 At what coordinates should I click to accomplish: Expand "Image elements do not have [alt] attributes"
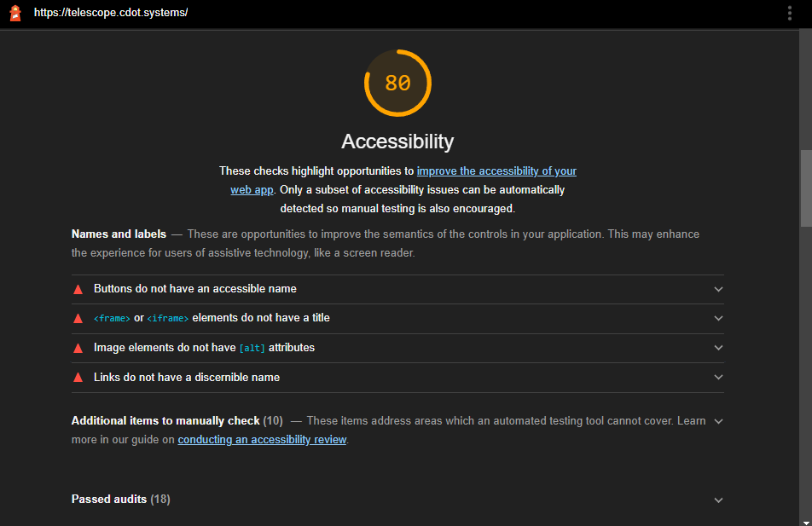(718, 347)
